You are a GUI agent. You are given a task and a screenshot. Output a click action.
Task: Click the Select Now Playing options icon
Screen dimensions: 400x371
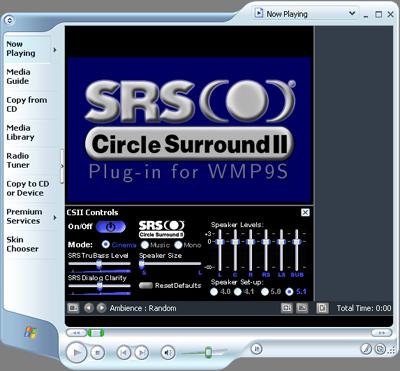[x=73, y=308]
